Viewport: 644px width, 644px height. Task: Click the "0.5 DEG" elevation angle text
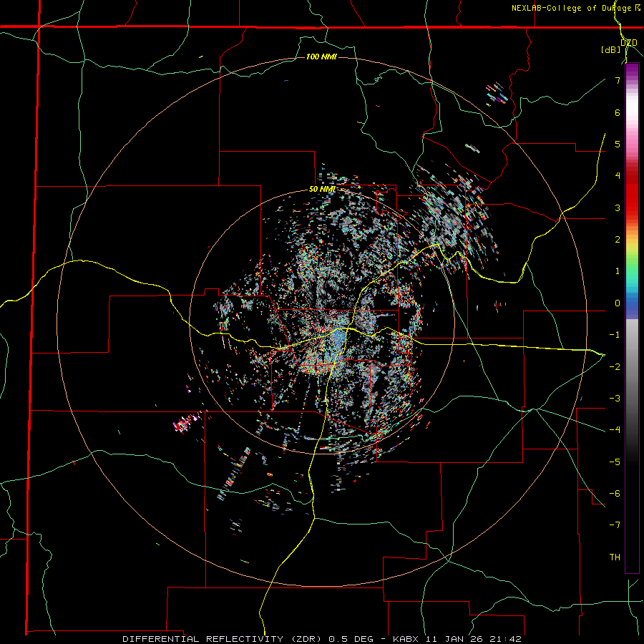coord(351,639)
